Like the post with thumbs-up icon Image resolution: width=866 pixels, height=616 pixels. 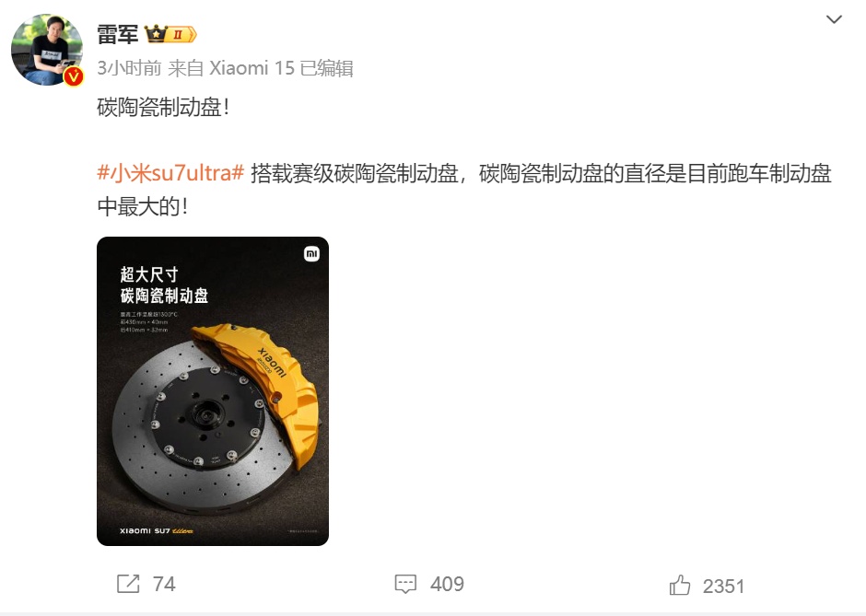tap(680, 585)
